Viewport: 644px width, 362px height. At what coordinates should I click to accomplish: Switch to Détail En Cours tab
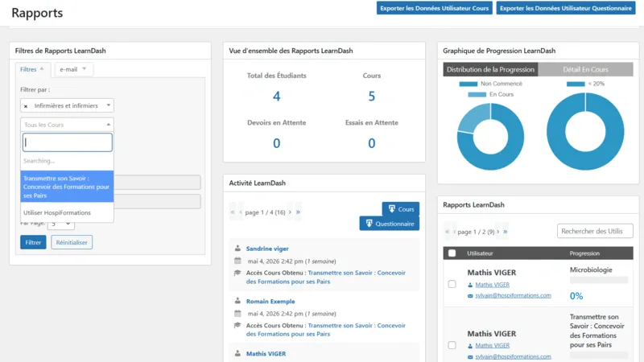[x=585, y=69]
